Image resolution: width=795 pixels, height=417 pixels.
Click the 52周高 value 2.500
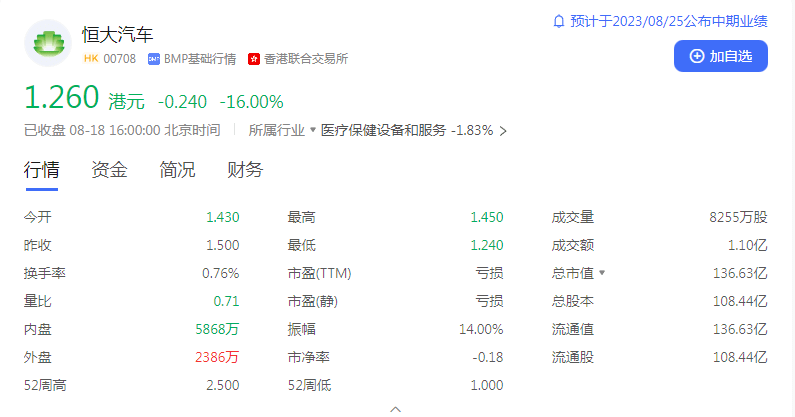(223, 385)
